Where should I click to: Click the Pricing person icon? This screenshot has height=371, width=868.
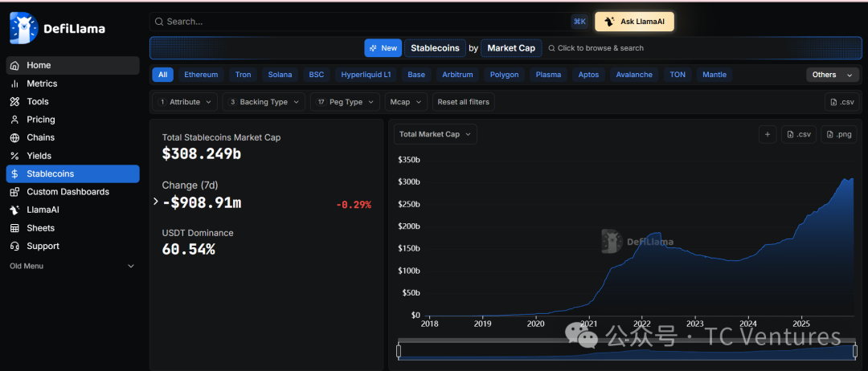(x=15, y=120)
